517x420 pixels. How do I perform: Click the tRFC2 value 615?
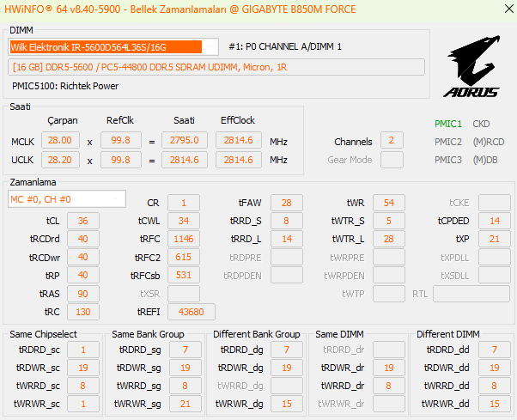pos(184,257)
